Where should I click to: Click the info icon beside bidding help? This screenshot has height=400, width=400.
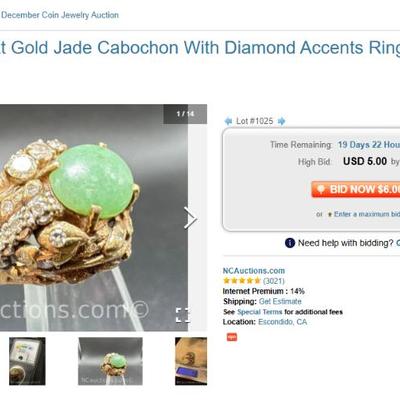click(x=290, y=243)
